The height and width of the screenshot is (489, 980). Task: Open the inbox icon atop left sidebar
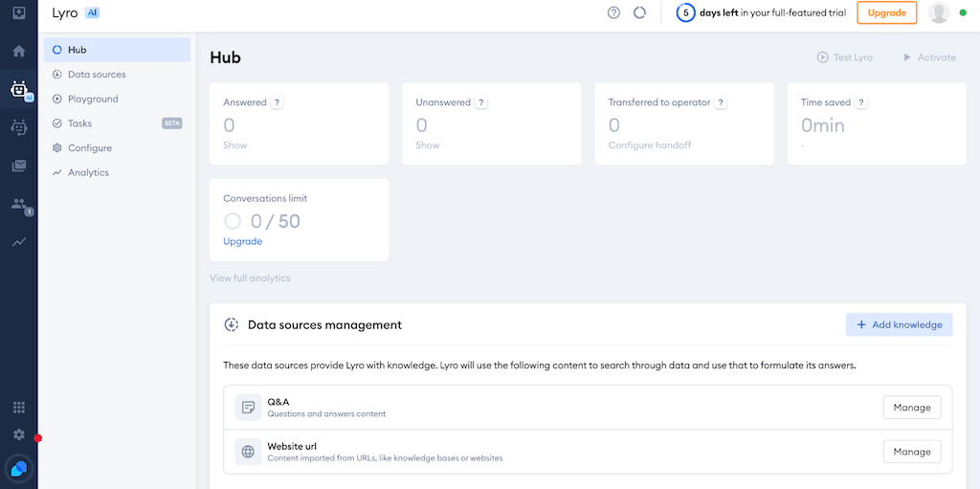click(19, 12)
